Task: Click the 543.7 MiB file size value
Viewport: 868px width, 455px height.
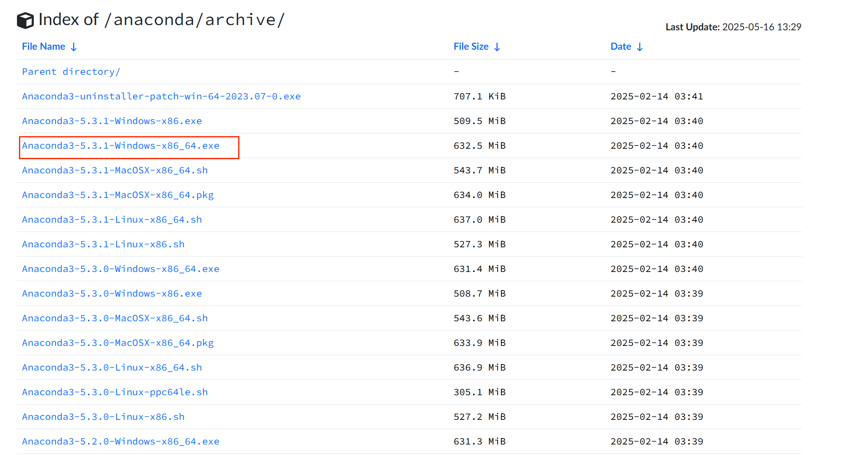Action: pos(480,170)
